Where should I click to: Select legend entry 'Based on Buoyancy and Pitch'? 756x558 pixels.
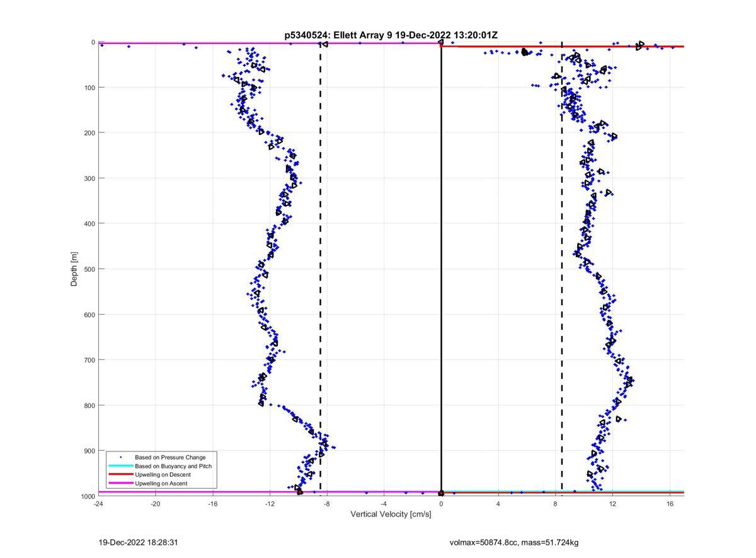pos(173,466)
